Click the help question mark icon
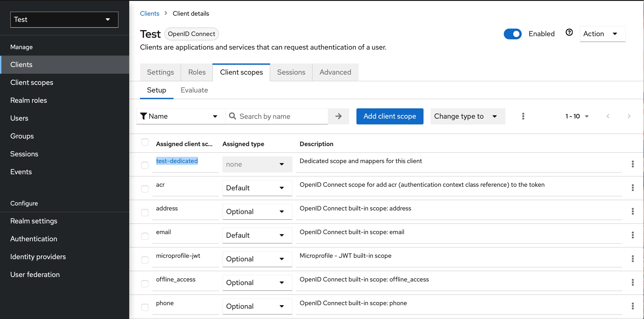 (569, 32)
